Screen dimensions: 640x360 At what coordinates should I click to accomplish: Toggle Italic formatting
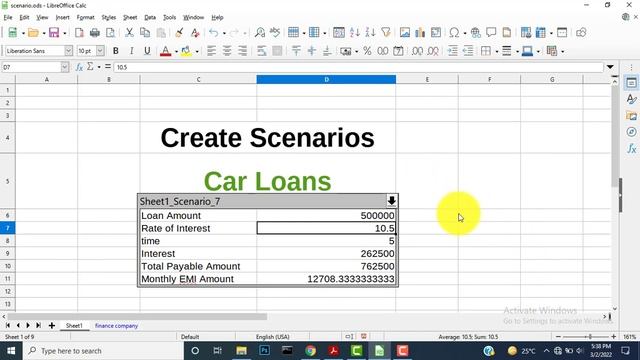click(131, 51)
